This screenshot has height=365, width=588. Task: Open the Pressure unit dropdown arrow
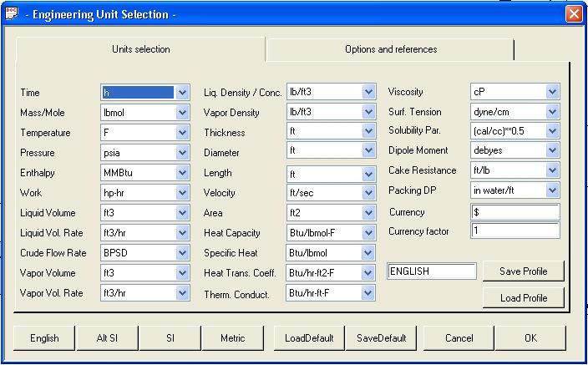pyautogui.click(x=182, y=153)
